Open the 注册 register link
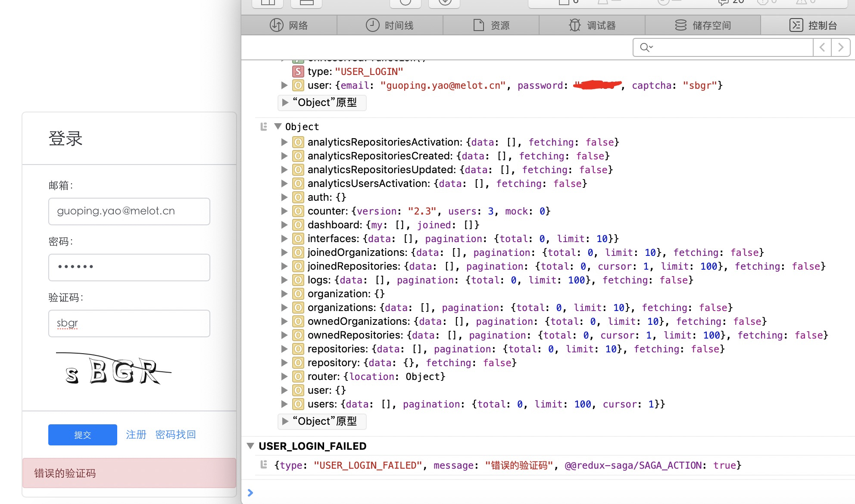Viewport: 855px width, 504px height. (136, 435)
